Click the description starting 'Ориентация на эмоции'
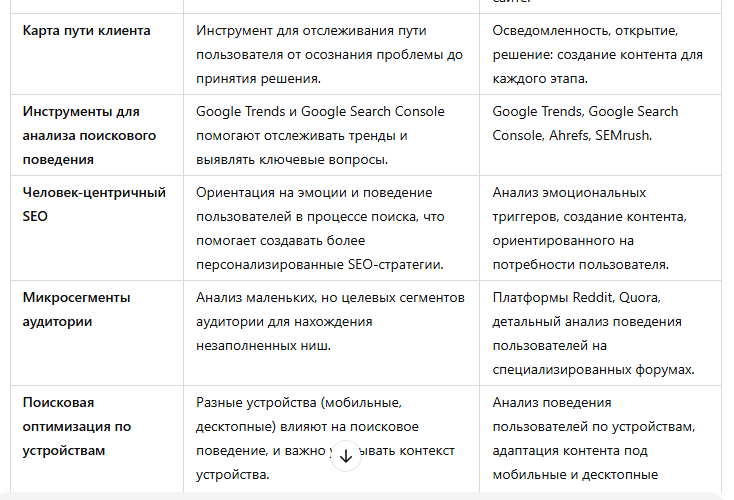The height and width of the screenshot is (500, 734). (x=320, y=228)
